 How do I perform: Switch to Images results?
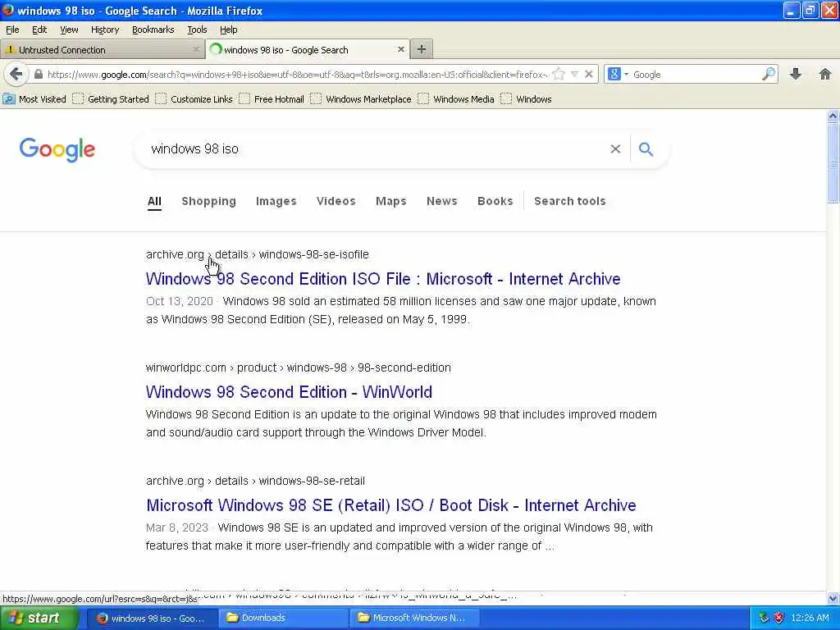[x=276, y=202]
